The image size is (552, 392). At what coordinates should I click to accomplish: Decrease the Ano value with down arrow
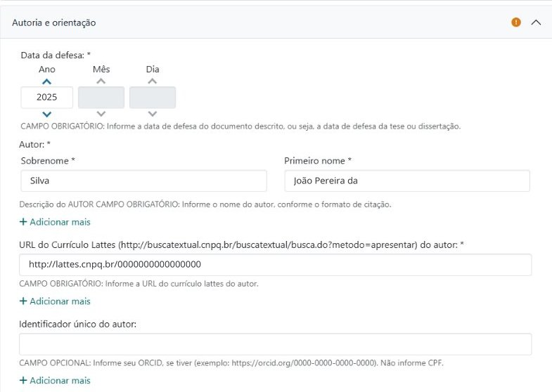(x=46, y=114)
